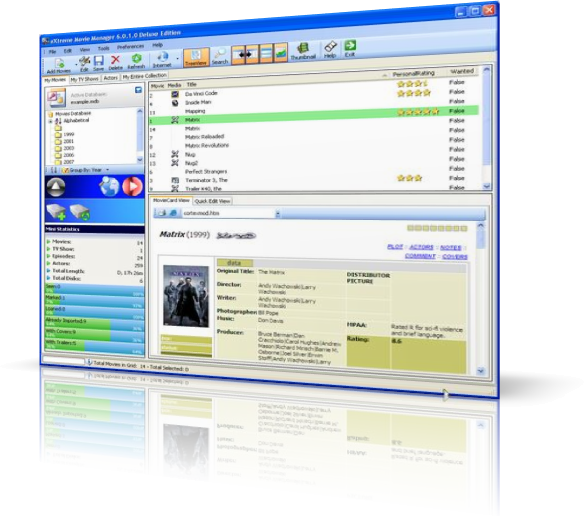This screenshot has width=584, height=516.
Task: Click the Add Movies toolbar icon
Action: coord(60,63)
